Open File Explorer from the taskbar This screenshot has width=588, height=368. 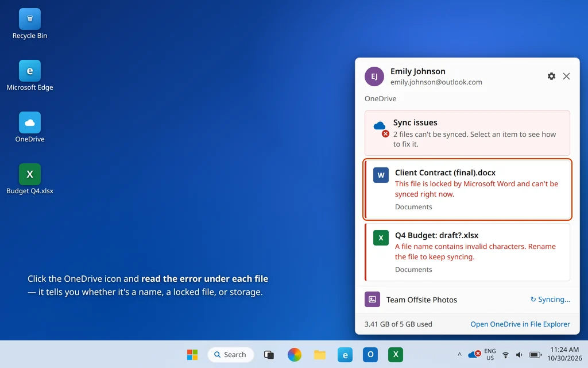[320, 354]
